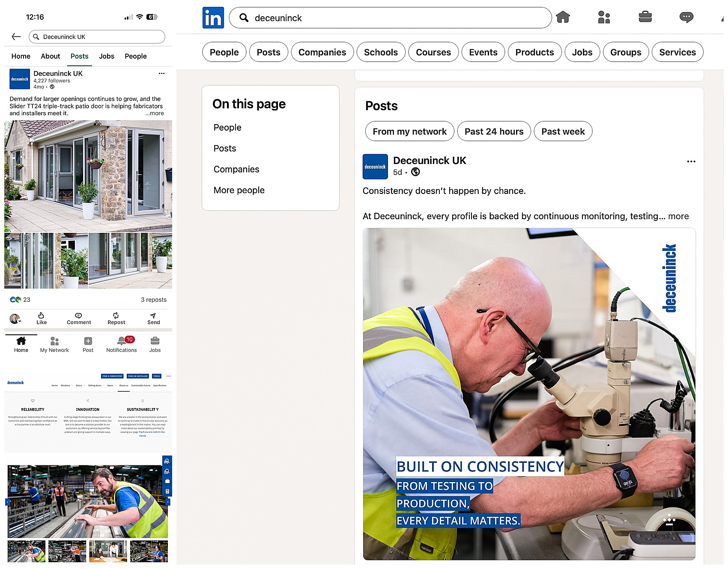Click the globe visibility icon on desktop post
The width and height of the screenshot is (728, 569).
[x=415, y=172]
